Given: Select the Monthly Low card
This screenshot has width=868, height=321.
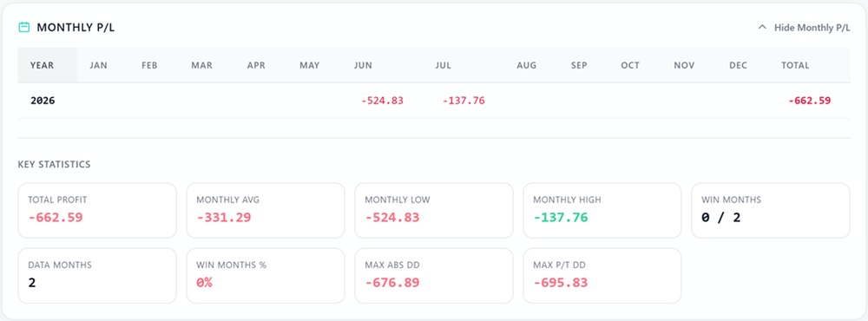Looking at the screenshot, I should 434,210.
